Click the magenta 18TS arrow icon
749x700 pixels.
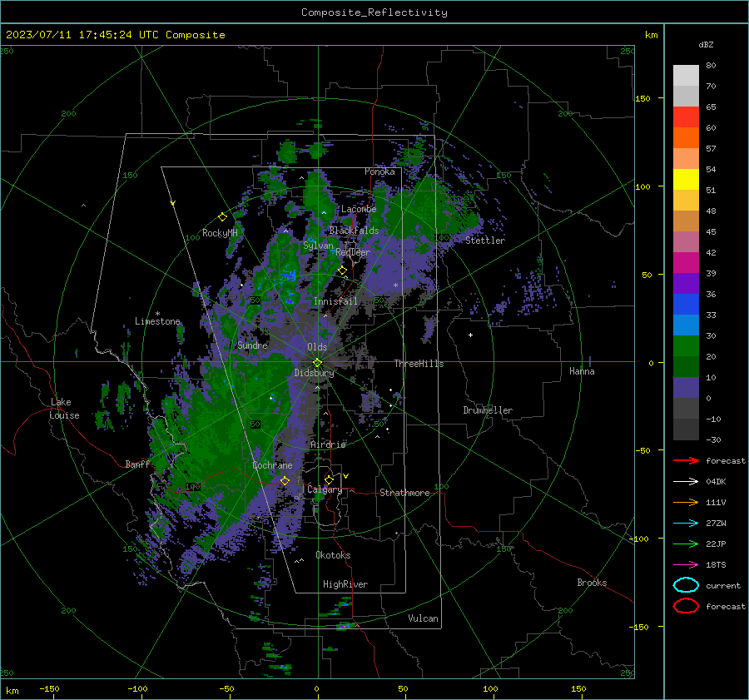tap(686, 565)
